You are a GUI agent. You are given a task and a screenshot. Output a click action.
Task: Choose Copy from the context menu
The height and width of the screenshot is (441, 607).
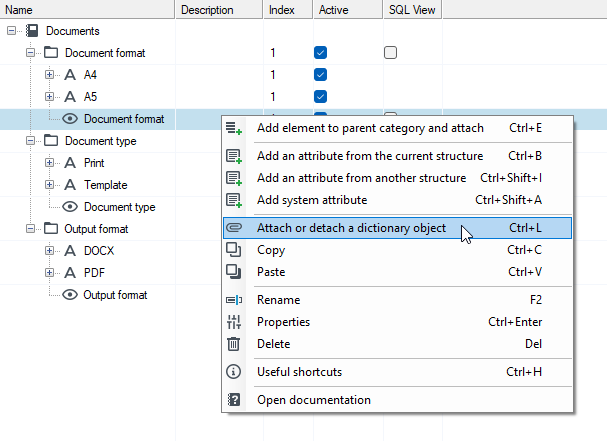(398, 250)
